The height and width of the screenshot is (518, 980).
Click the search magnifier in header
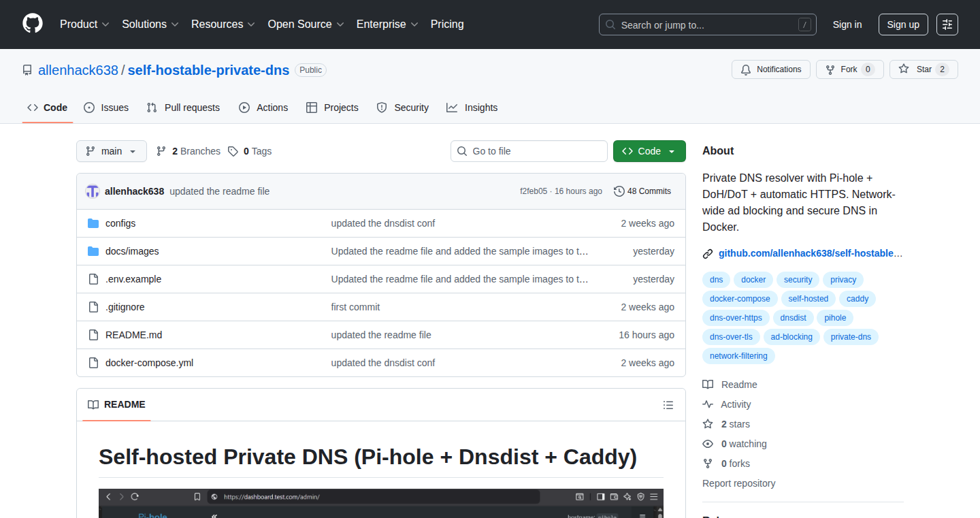tap(610, 25)
